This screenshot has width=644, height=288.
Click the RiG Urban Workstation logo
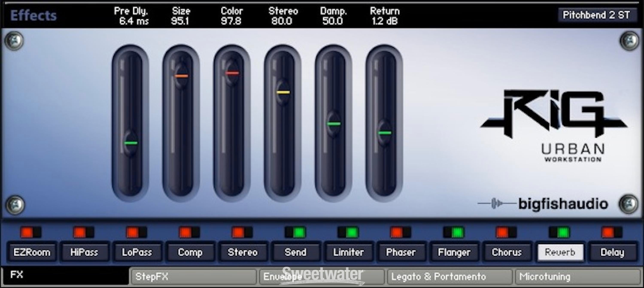pyautogui.click(x=554, y=126)
